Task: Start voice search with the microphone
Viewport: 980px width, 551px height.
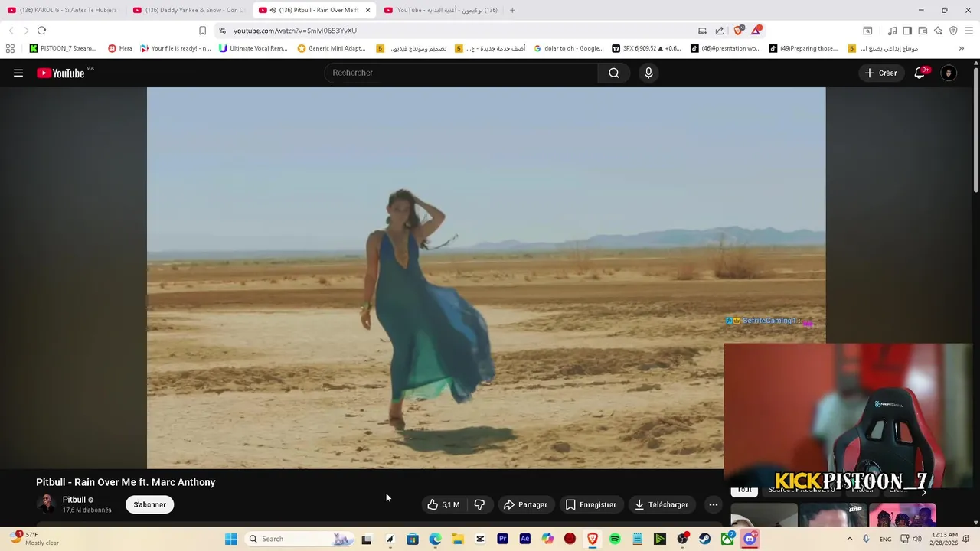Action: pyautogui.click(x=648, y=73)
